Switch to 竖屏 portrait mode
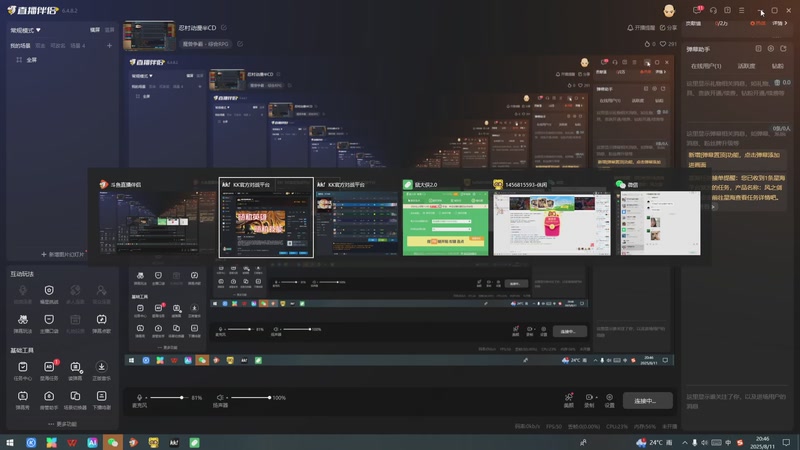Image resolution: width=800 pixels, height=450 pixels. [x=109, y=30]
